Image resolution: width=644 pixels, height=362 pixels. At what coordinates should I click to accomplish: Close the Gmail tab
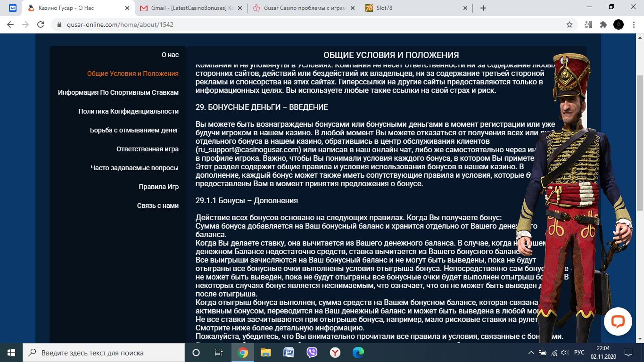240,8
